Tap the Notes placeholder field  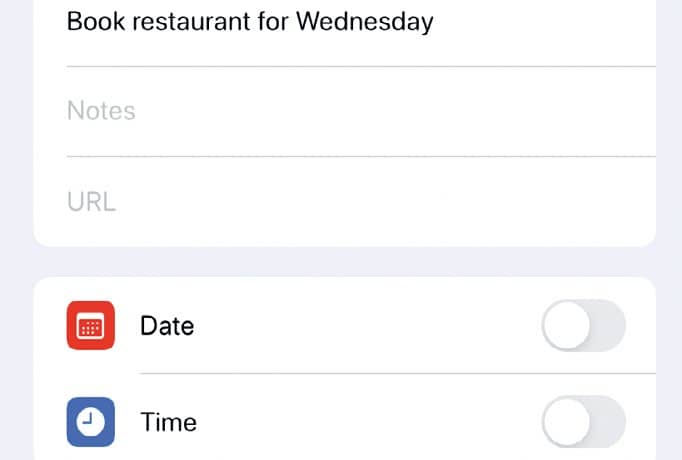click(361, 111)
